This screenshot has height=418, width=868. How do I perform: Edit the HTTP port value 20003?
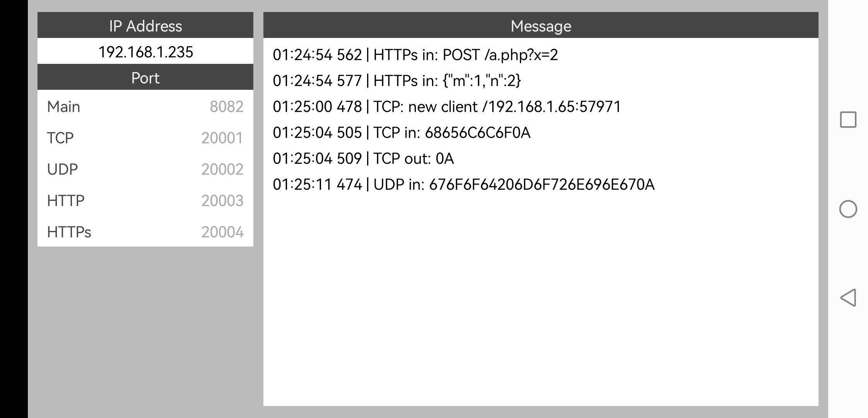222,201
